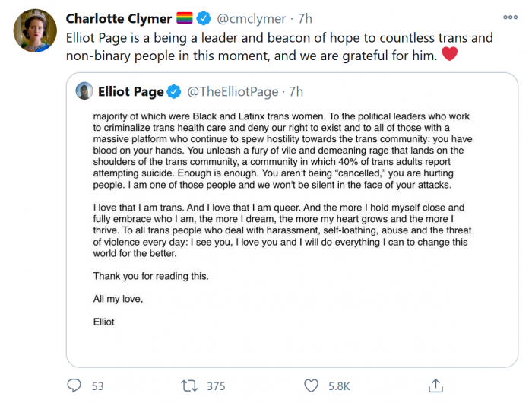Click the red heart emoji
The width and height of the screenshot is (532, 403).
click(449, 54)
